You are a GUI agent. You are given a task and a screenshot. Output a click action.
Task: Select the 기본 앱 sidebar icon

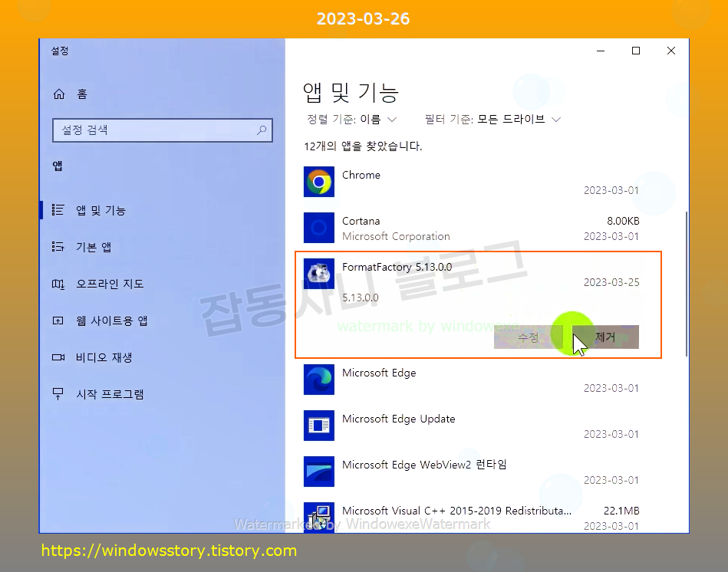click(58, 247)
